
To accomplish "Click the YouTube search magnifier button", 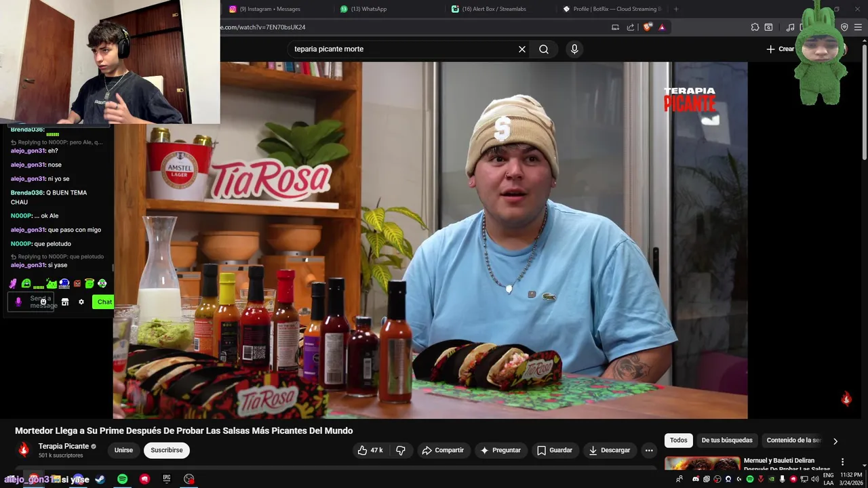I will point(544,49).
